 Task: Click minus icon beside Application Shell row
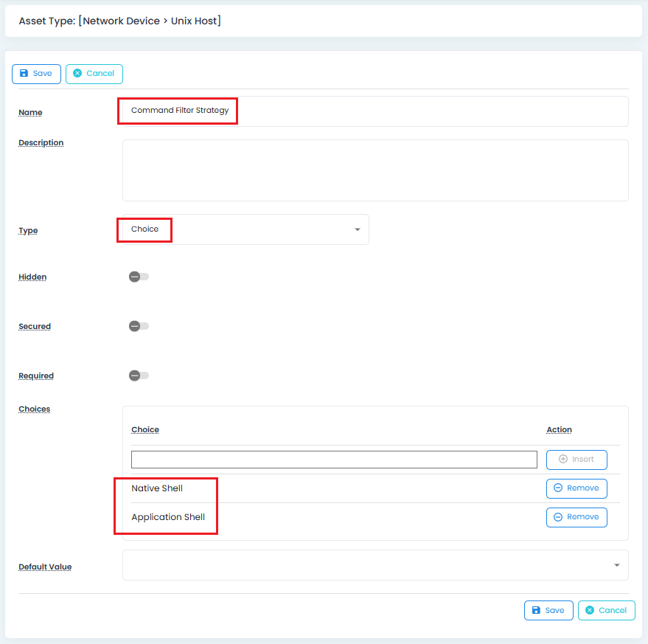point(558,517)
